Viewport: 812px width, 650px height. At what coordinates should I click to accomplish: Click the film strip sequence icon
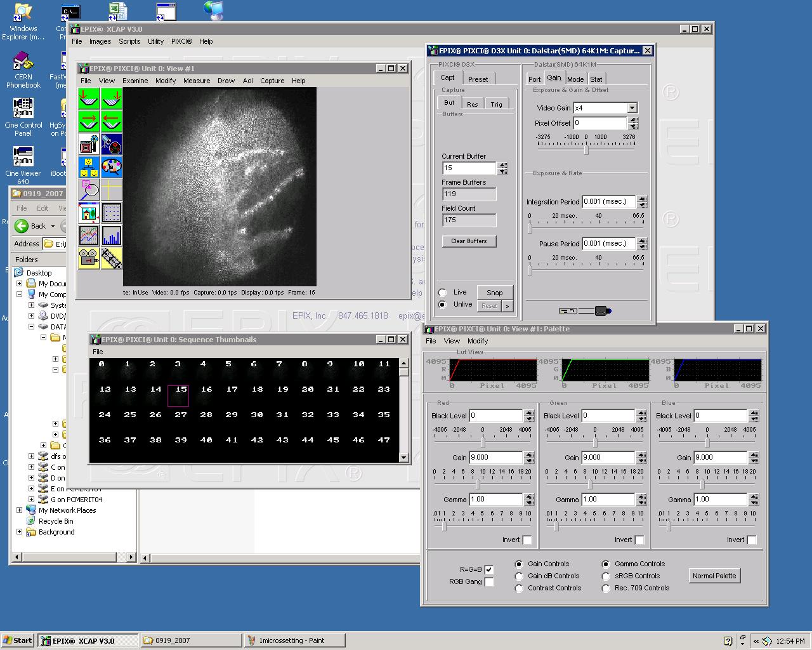click(112, 258)
